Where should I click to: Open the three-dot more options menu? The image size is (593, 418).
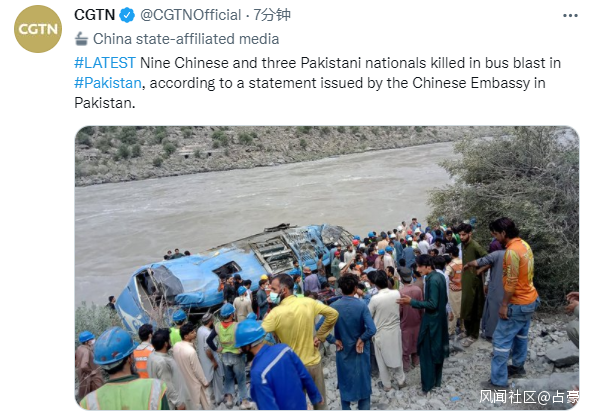click(x=570, y=16)
